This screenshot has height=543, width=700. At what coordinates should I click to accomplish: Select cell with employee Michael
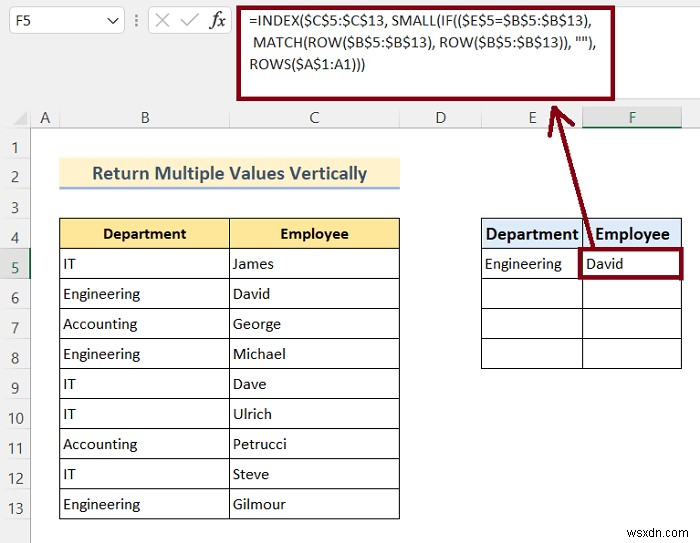click(x=314, y=354)
